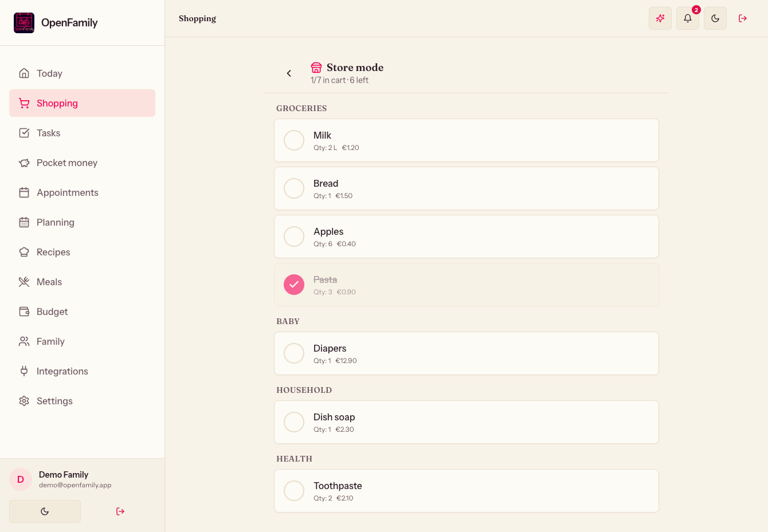Open Appointments
Viewport: 768px width, 532px height.
tap(82, 192)
